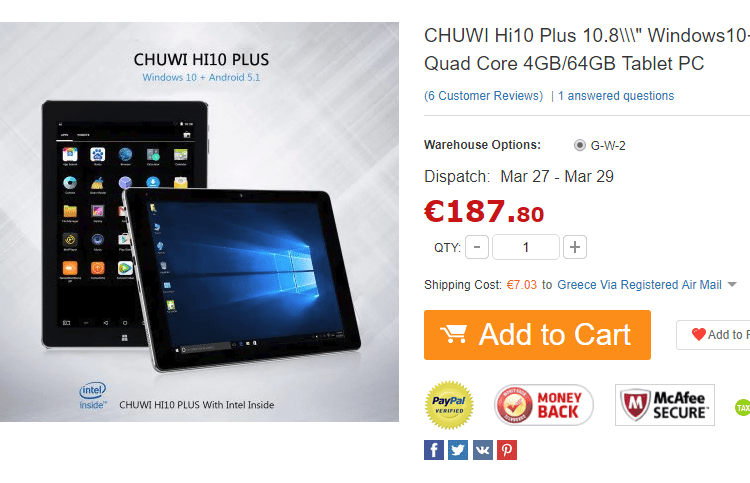Expand the shipping method dropdown arrow
Image resolution: width=750 pixels, height=483 pixels.
[x=732, y=285]
